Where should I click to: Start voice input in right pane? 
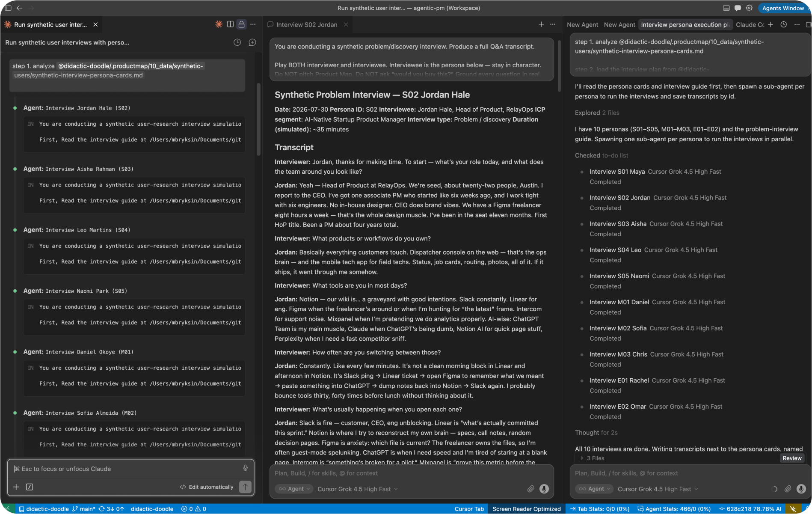801,489
